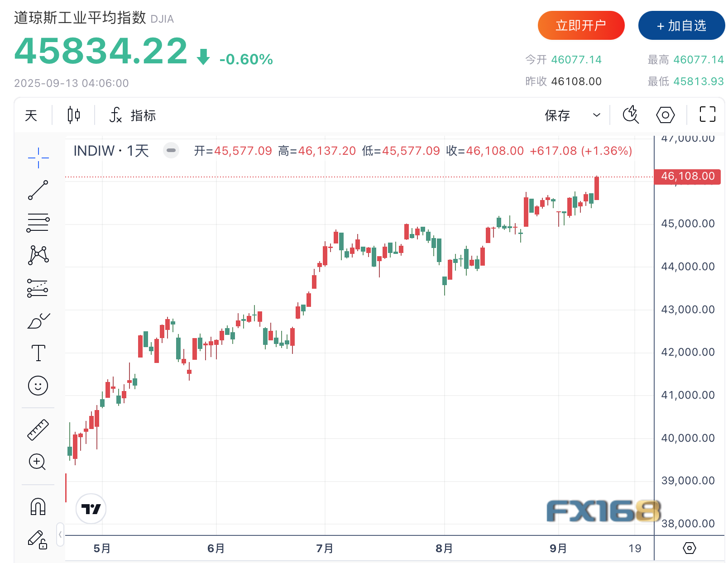Screen dimensions: 728x563
Task: Click the 加自选 button
Action: coord(681,25)
